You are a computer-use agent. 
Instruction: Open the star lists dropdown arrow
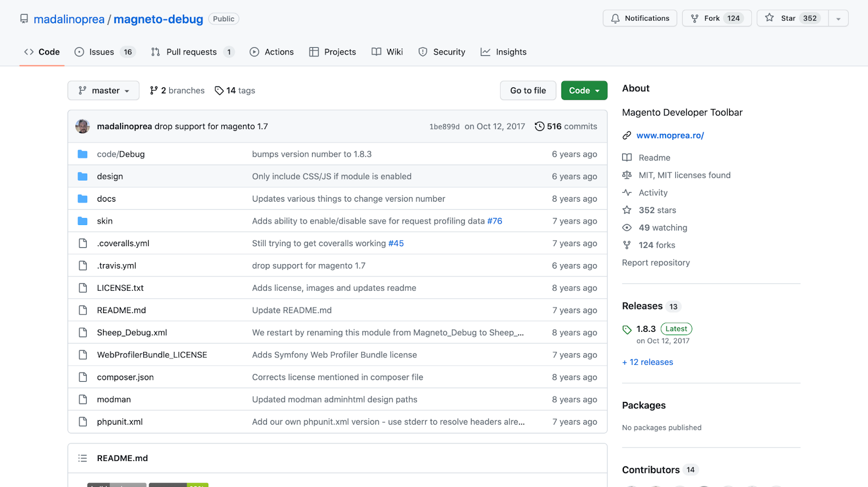pos(838,18)
